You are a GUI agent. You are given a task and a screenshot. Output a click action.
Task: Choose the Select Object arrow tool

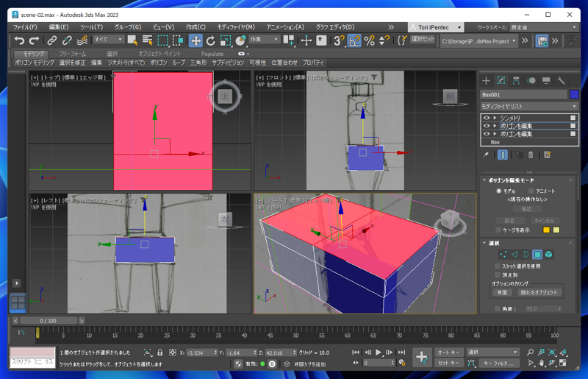pyautogui.click(x=132, y=40)
